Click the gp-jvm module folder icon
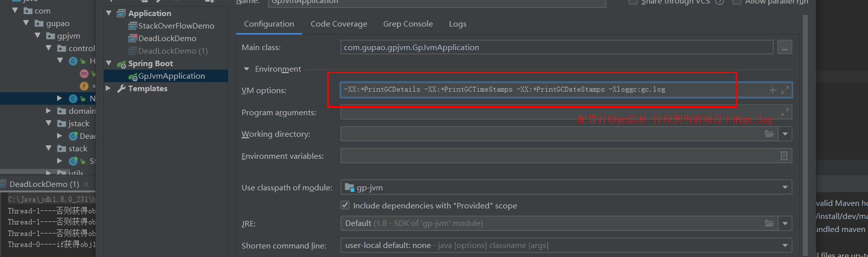Screen dimensions: 868x257 [349, 187]
